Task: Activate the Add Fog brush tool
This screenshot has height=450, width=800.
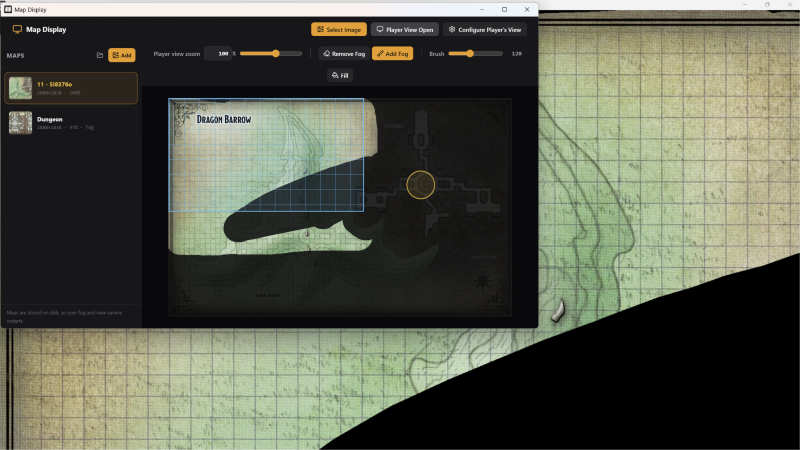Action: [x=392, y=54]
